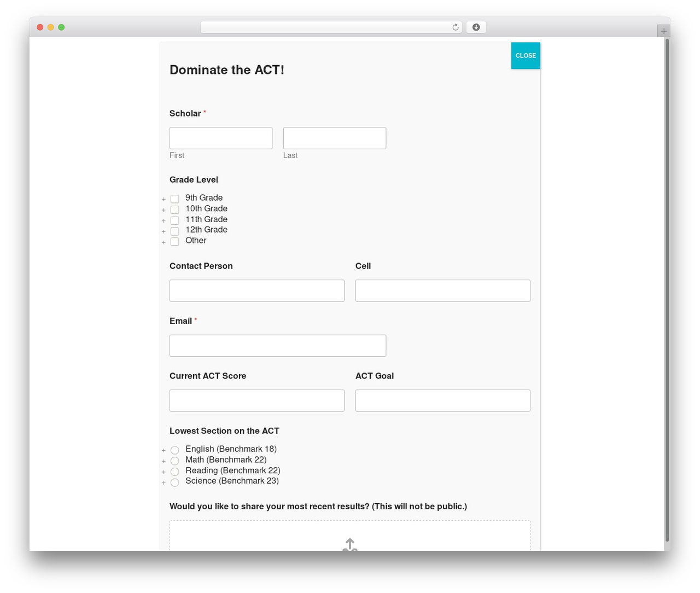
Task: Focus the Scholar Last name field
Action: (x=335, y=138)
